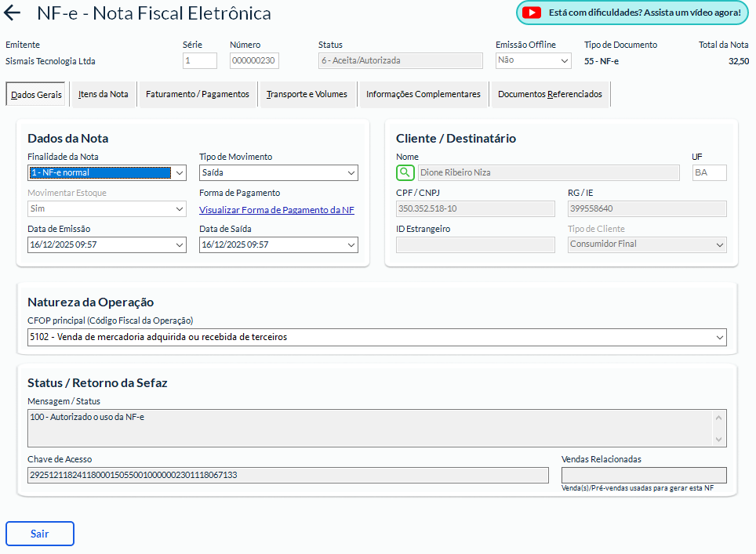The image size is (756, 554).
Task: Click the Chave de Acesso field
Action: coord(288,476)
